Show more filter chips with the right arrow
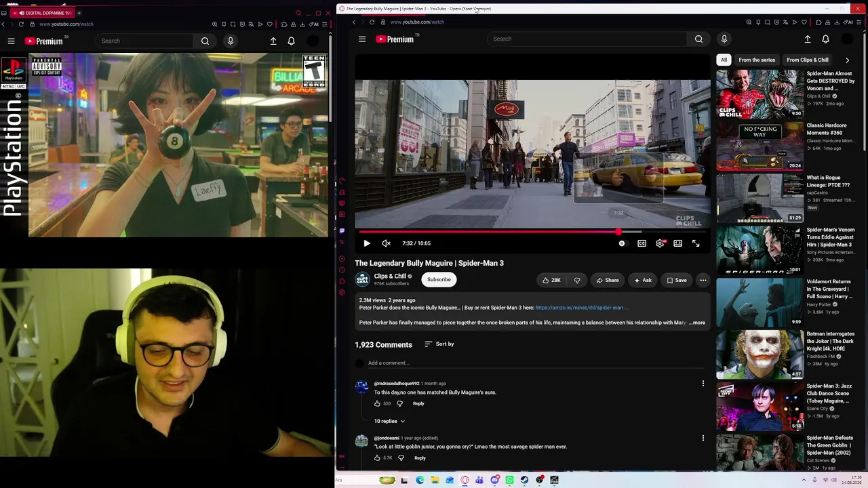Screen dimensions: 868x488 click(847, 60)
